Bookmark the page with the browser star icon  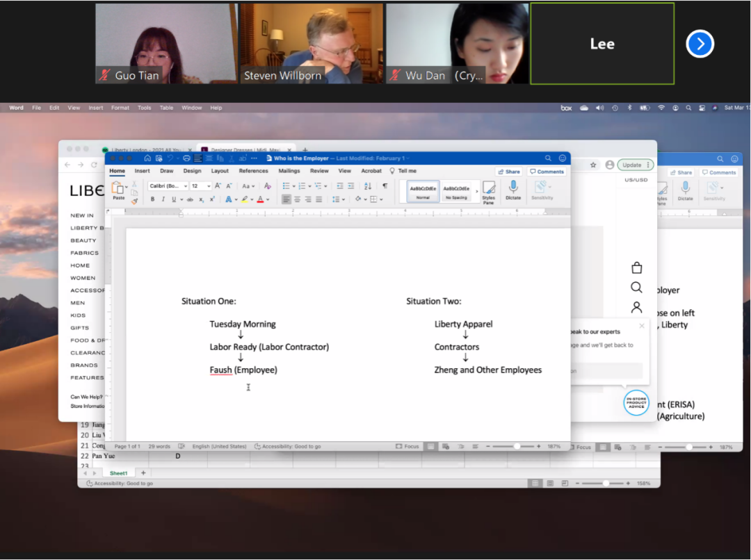coord(593,165)
